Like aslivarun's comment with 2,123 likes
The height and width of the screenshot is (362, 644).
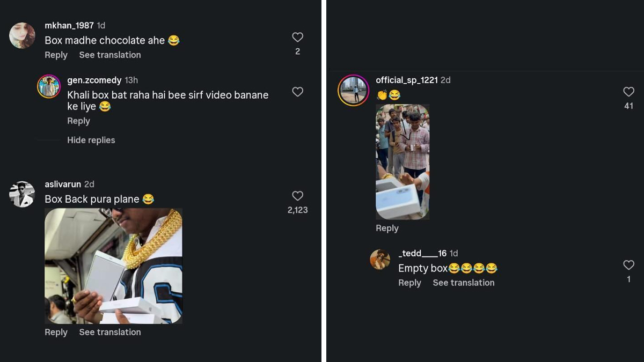(297, 196)
